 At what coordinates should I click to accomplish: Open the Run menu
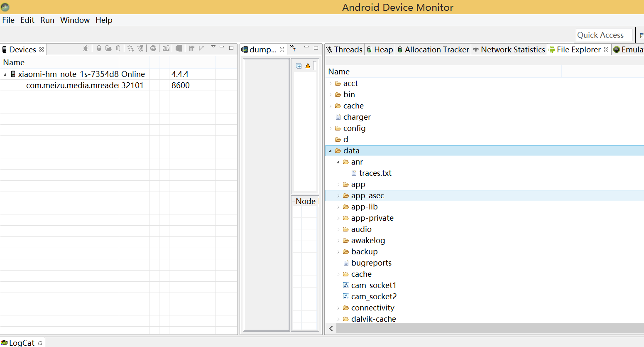(47, 20)
